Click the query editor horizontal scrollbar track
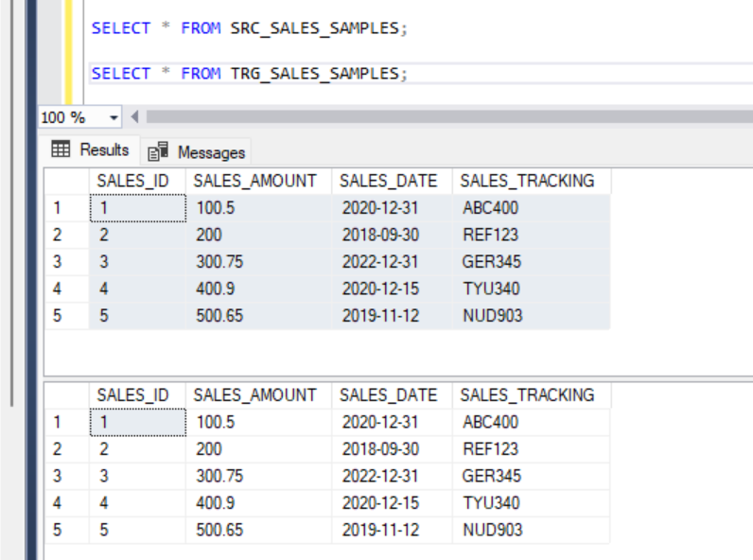Screen dimensions: 753x560 point(445,117)
